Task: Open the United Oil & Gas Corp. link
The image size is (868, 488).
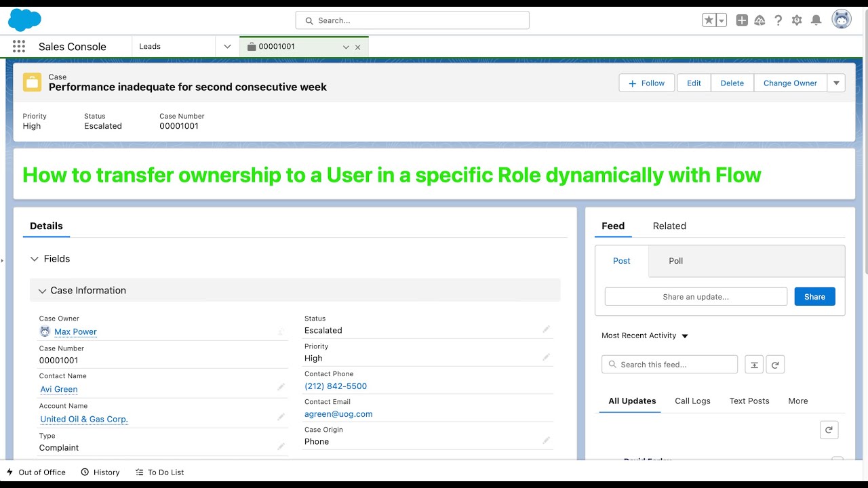Action: click(x=84, y=419)
